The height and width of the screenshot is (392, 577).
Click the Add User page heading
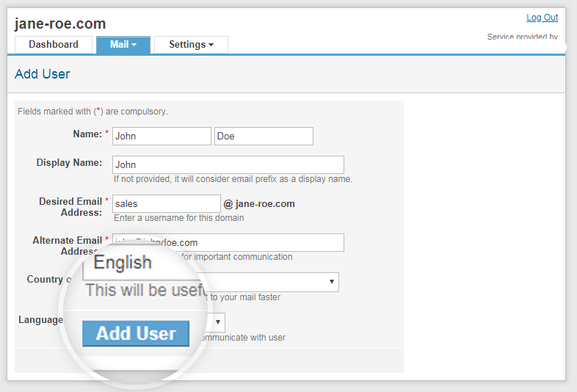43,74
